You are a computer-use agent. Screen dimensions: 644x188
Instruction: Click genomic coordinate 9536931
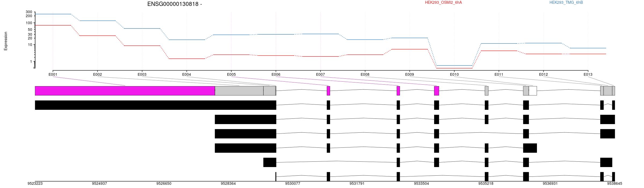(550, 184)
